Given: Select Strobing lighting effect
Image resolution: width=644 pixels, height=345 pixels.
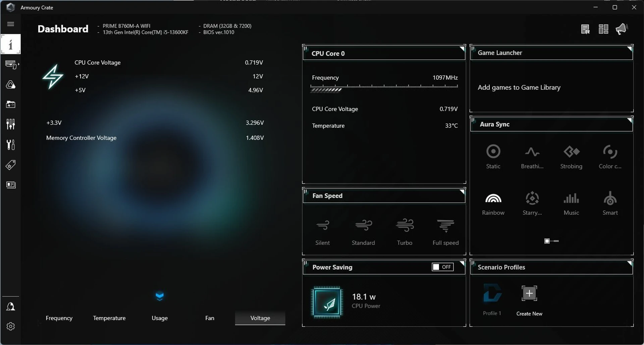Looking at the screenshot, I should (571, 156).
